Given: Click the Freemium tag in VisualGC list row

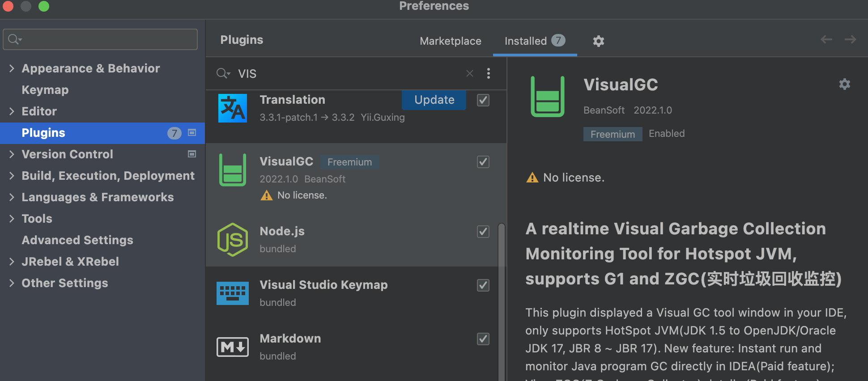Looking at the screenshot, I should click(350, 162).
